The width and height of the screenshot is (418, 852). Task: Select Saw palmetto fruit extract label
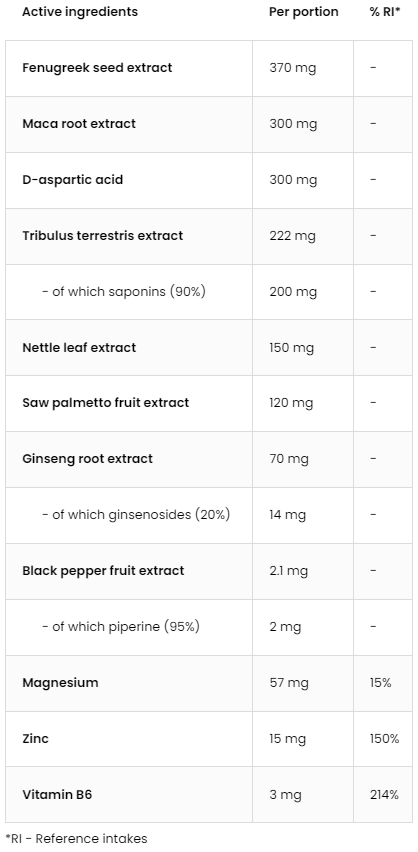(x=106, y=403)
